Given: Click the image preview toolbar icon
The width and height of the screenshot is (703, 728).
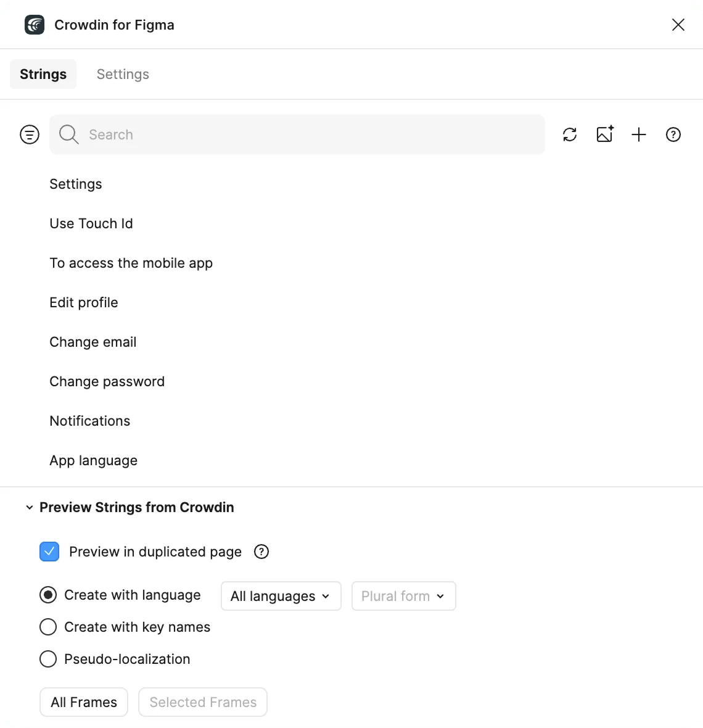Looking at the screenshot, I should 604,134.
